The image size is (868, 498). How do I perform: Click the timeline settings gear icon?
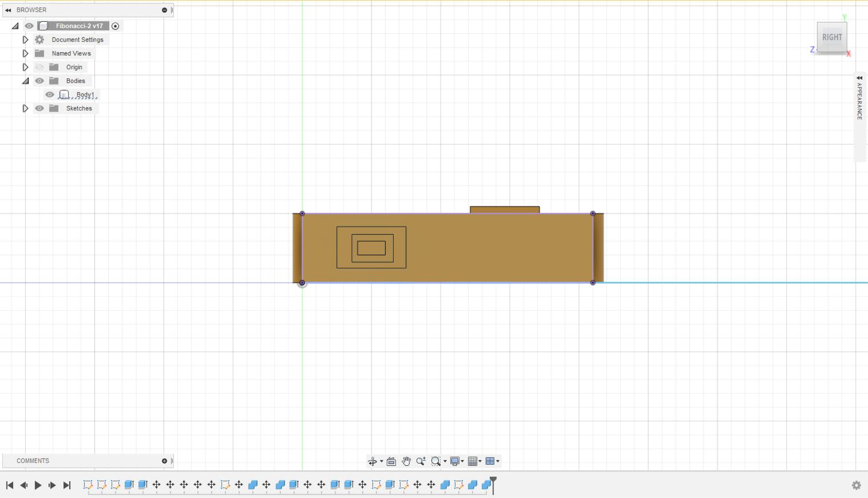[x=856, y=485]
